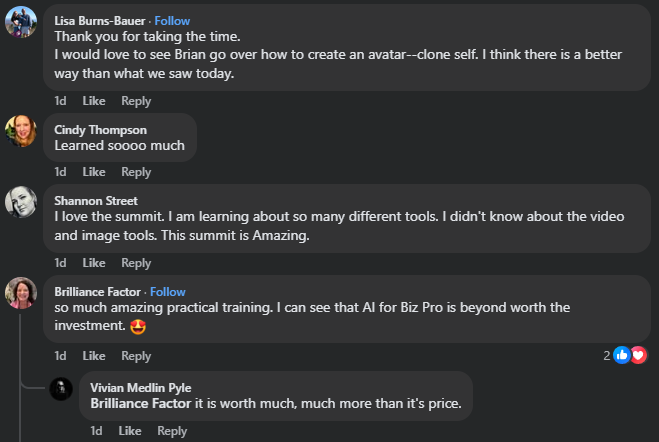Click Brilliance Factor's profile avatar

22,294
